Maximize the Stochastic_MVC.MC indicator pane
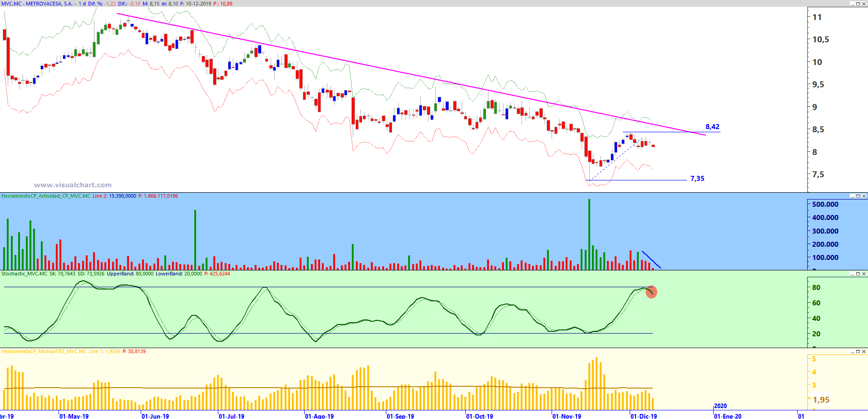 tap(858, 274)
